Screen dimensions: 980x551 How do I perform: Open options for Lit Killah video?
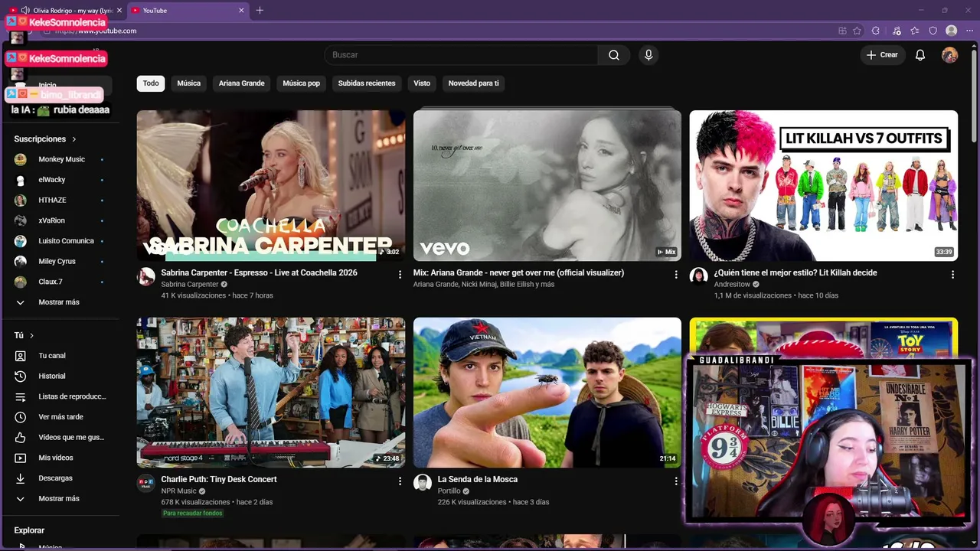click(x=952, y=275)
